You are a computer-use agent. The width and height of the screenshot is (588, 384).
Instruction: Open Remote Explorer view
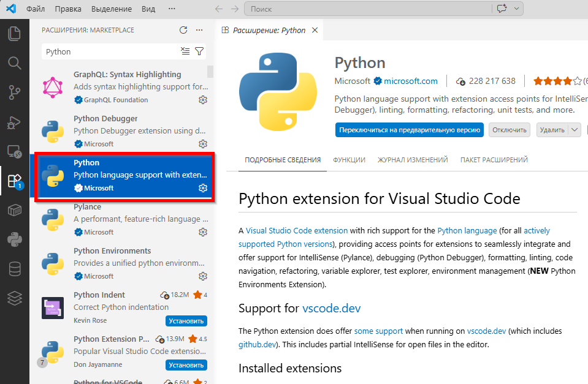tap(14, 151)
